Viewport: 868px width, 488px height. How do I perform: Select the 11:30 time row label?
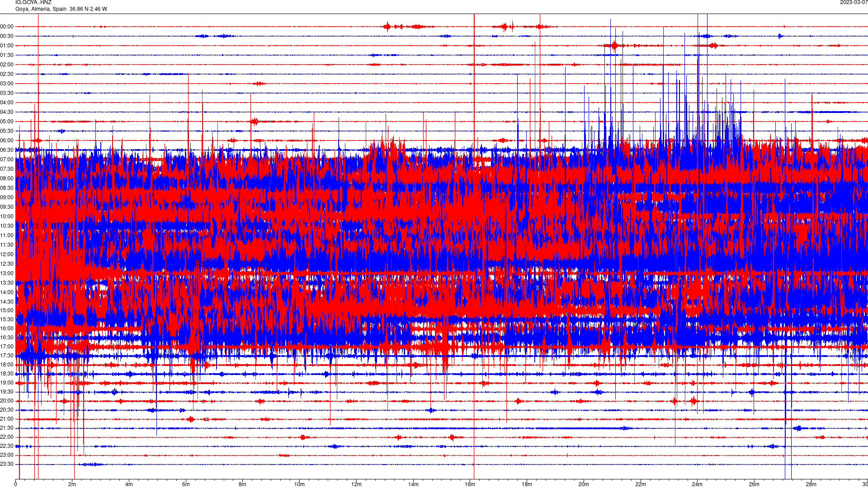7,245
